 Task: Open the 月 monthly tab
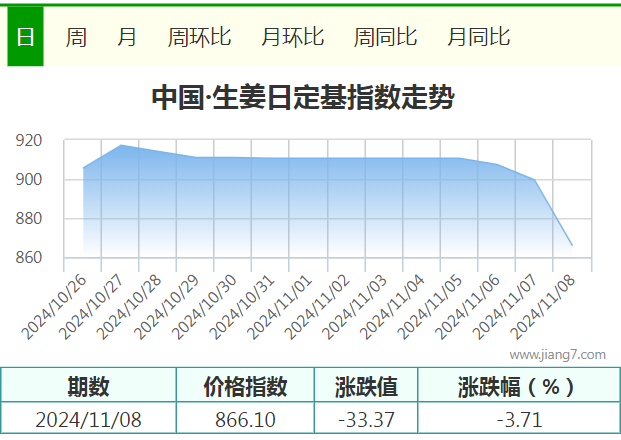127,37
